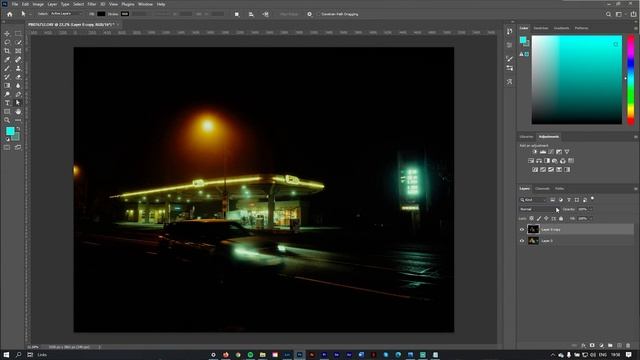Add a Curves adjustment

[x=551, y=152]
